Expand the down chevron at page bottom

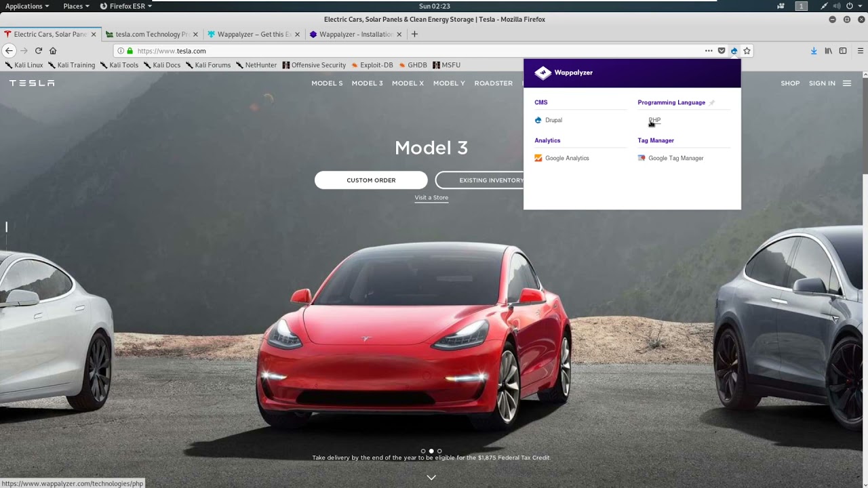tap(431, 477)
